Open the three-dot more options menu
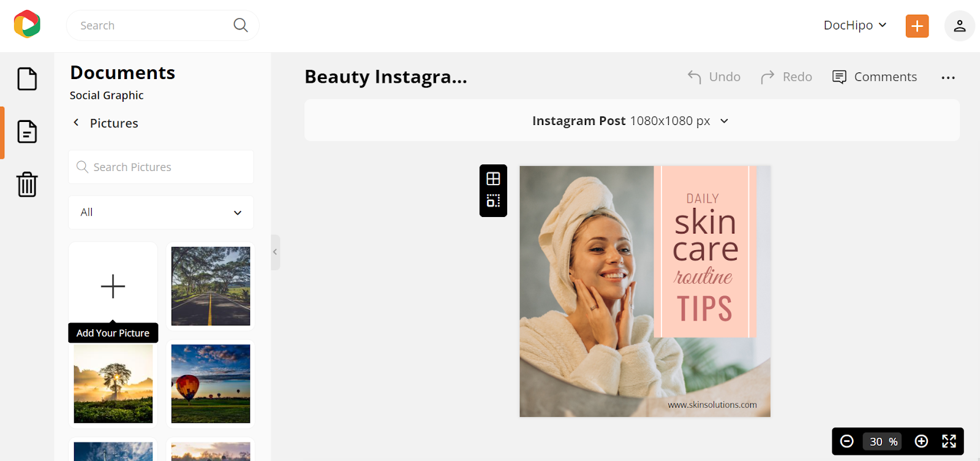The height and width of the screenshot is (461, 980). pos(948,77)
